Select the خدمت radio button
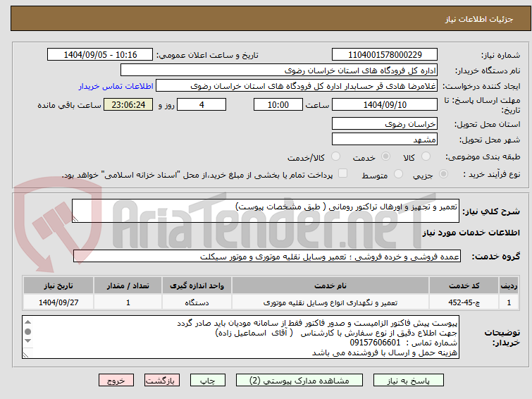The image size is (532, 399). pos(385,156)
